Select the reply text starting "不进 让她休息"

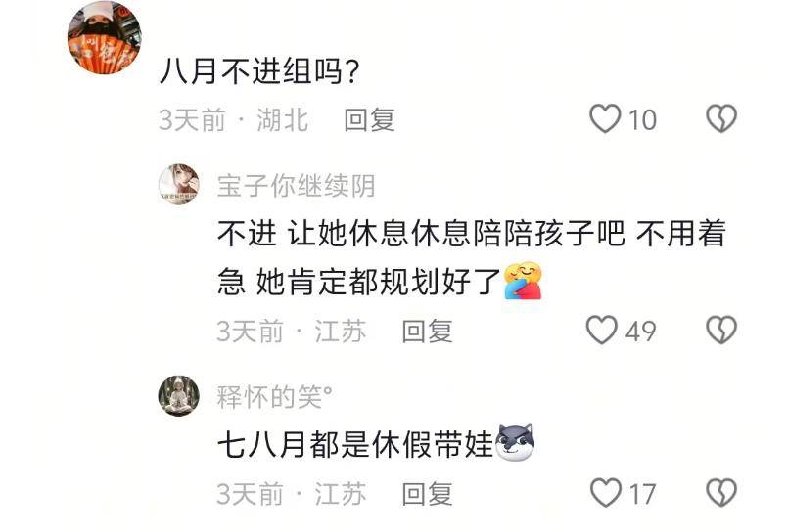pos(471,257)
